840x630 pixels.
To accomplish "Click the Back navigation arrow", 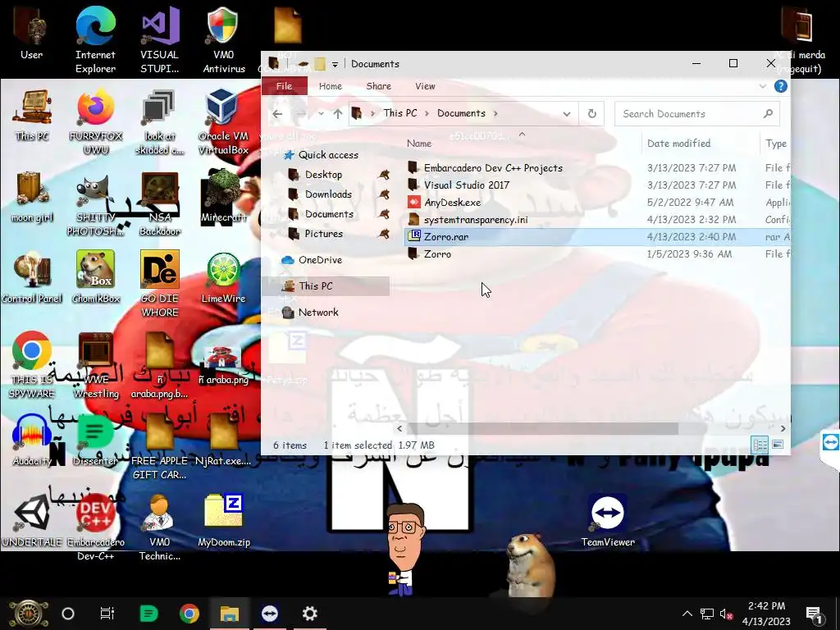I will point(277,113).
